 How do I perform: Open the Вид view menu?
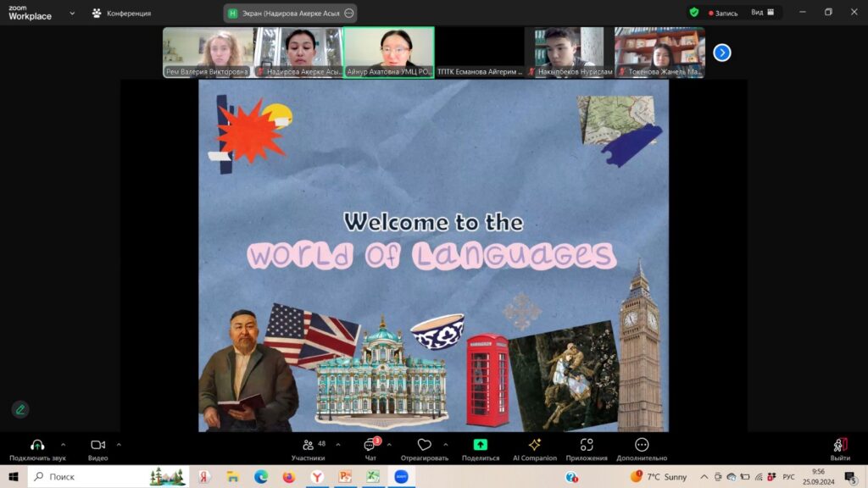763,12
